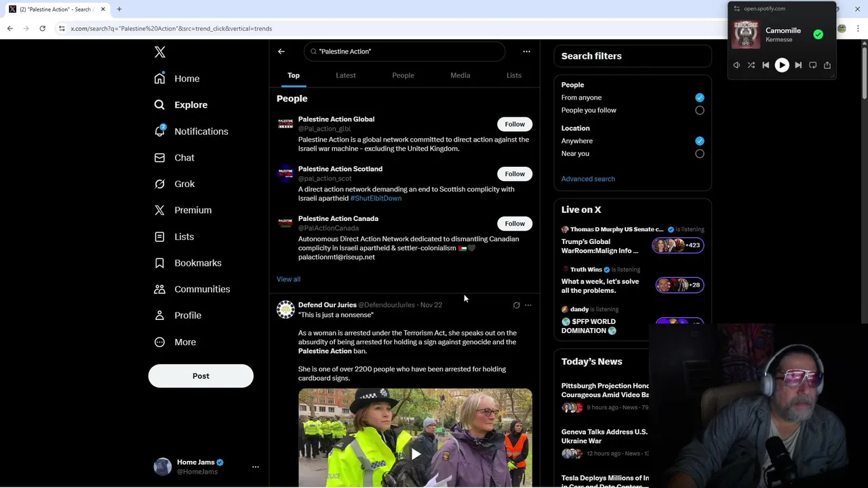Select 'Near you' location filter
The width and height of the screenshot is (868, 488).
[700, 154]
